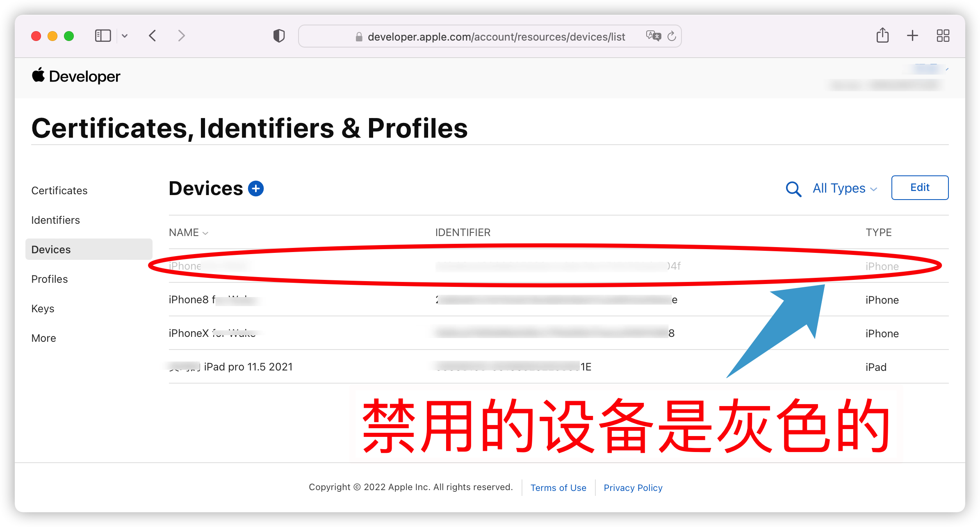Viewport: 980px width, 527px height.
Task: Go back with the back arrow
Action: pyautogui.click(x=153, y=36)
